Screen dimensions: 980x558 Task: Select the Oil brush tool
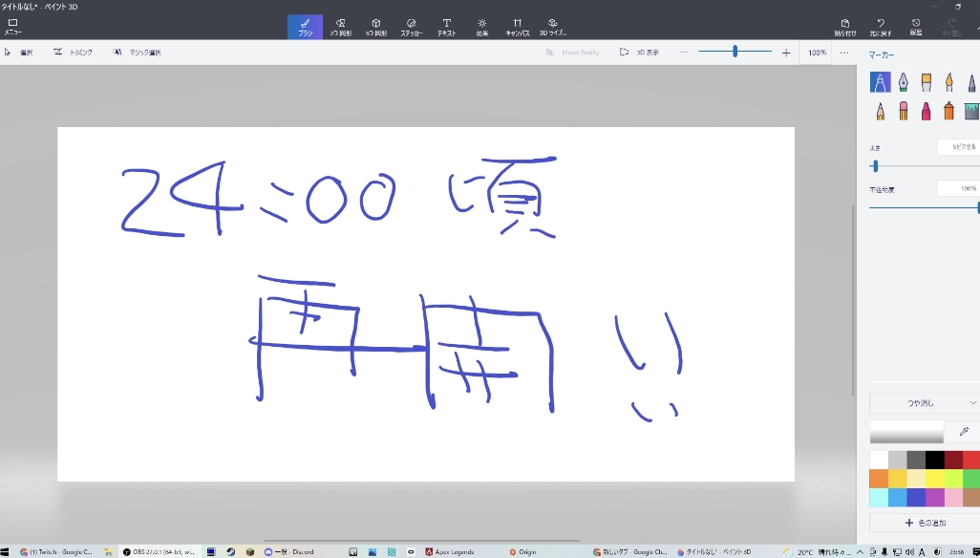point(927,82)
